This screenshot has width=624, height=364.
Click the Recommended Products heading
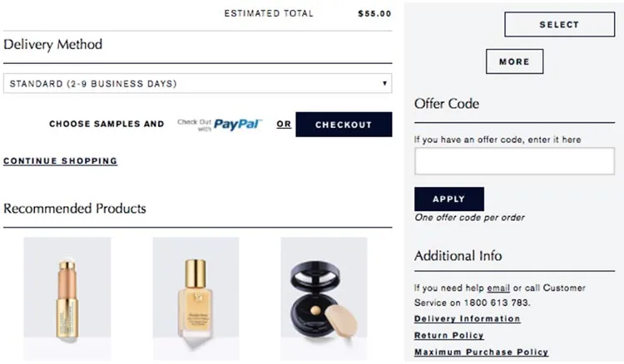click(x=75, y=209)
